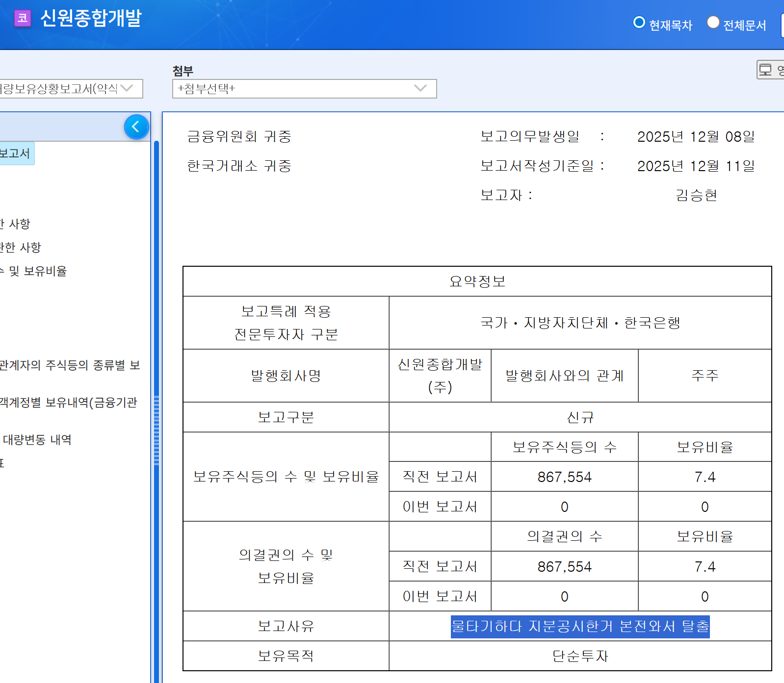Open sidebar item 계정별 보유내역(금융기관
The width and height of the screenshot is (784, 683).
(x=68, y=403)
